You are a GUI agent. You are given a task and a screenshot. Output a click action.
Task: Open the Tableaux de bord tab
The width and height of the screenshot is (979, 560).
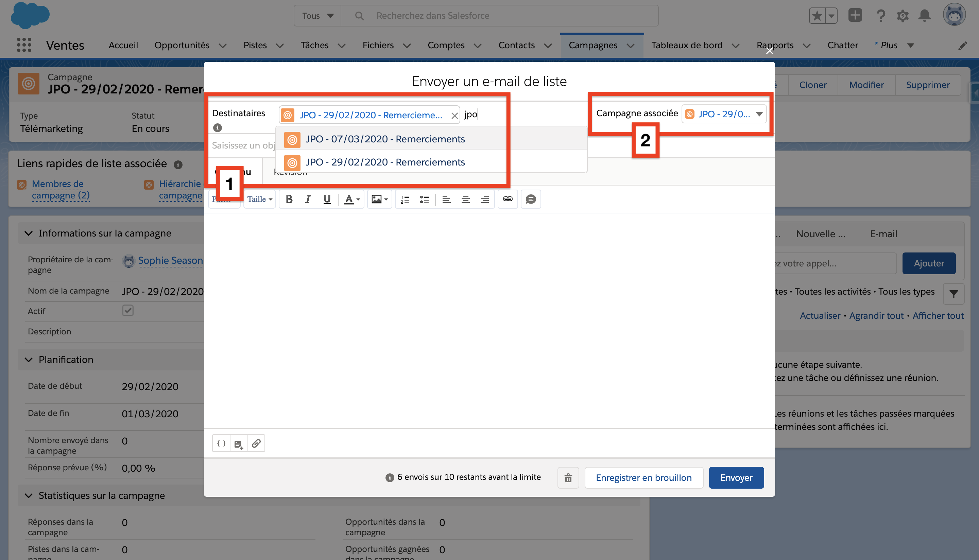687,46
